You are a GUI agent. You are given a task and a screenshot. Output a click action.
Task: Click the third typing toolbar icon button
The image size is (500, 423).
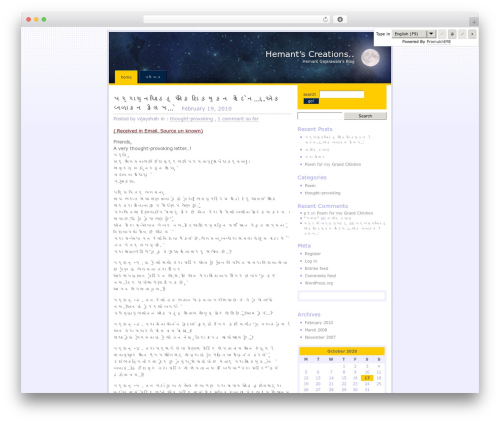[462, 34]
